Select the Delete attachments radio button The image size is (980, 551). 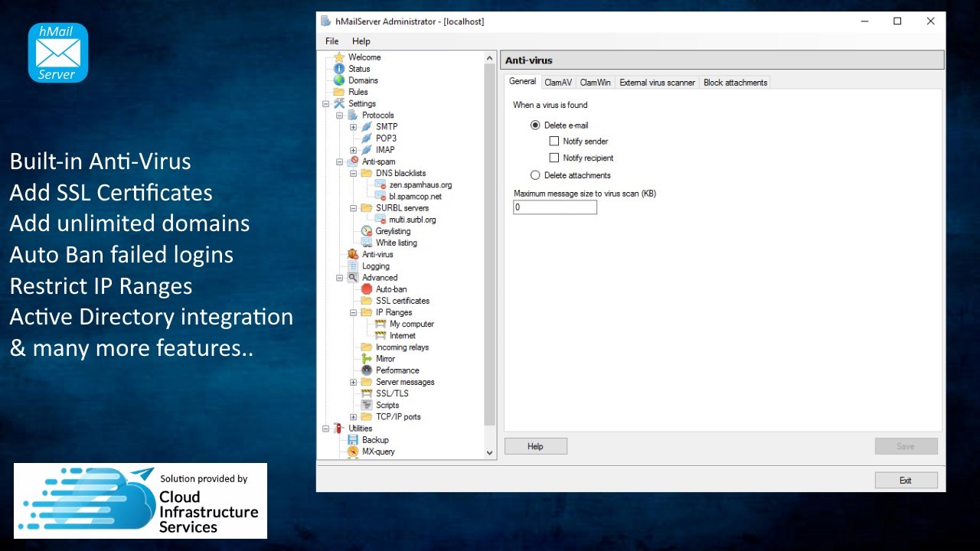click(x=535, y=175)
